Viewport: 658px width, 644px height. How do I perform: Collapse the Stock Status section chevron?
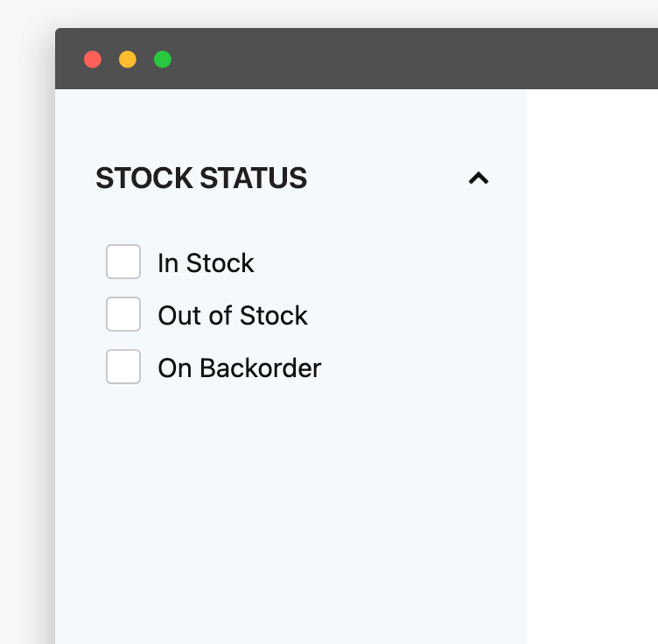pyautogui.click(x=478, y=178)
